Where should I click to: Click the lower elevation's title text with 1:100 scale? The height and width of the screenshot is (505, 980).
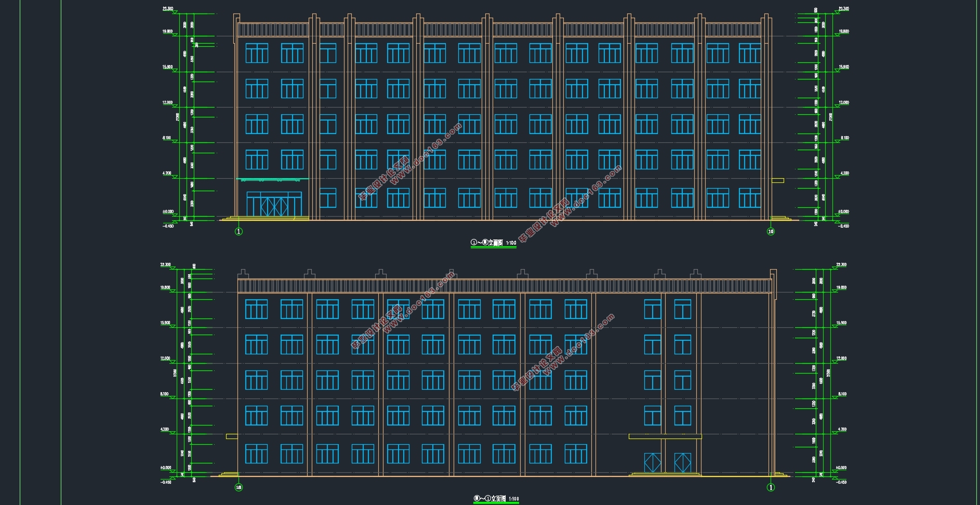click(496, 499)
